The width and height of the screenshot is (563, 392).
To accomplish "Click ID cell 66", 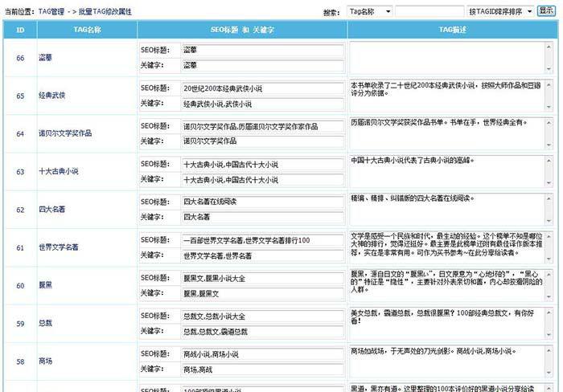I will (x=20, y=58).
